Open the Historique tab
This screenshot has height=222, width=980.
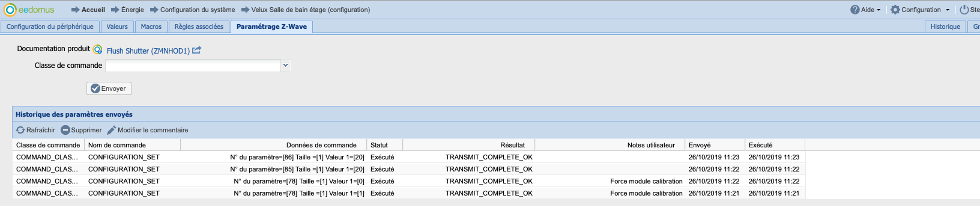pos(945,26)
